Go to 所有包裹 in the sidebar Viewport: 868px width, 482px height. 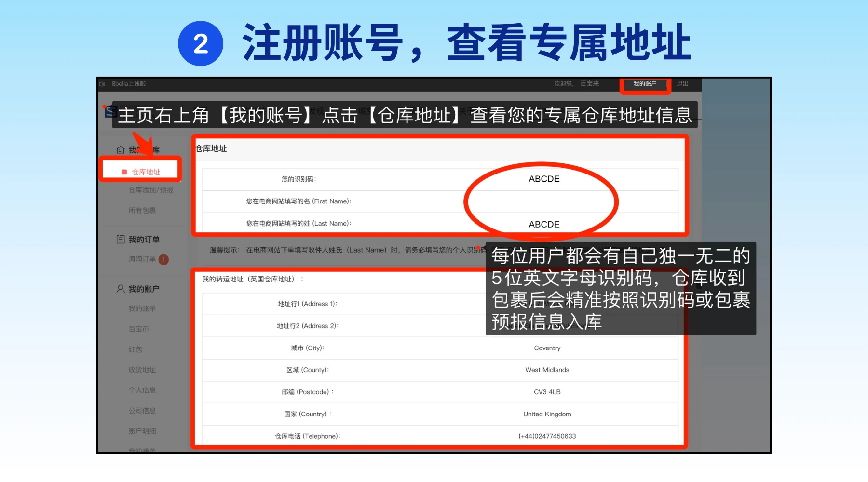click(x=142, y=211)
